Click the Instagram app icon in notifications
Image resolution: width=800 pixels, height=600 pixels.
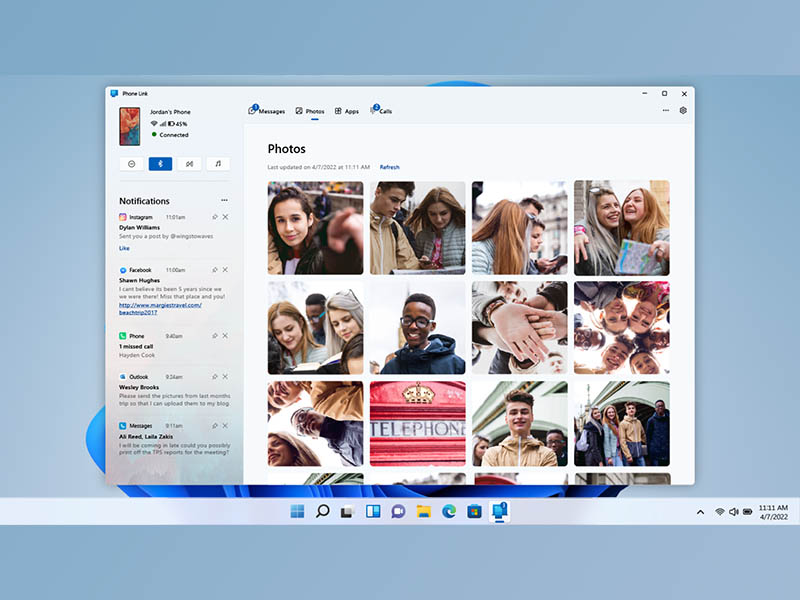point(122,217)
